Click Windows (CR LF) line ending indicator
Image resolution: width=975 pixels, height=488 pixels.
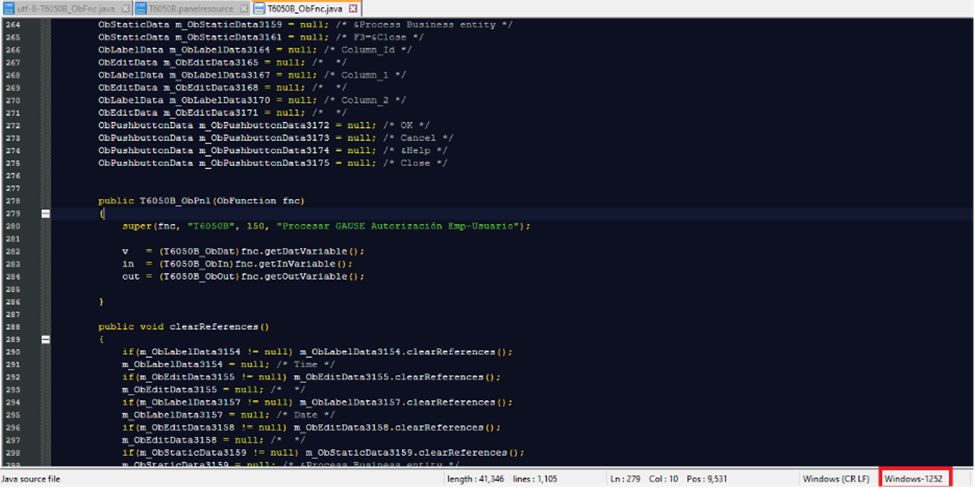click(x=838, y=479)
